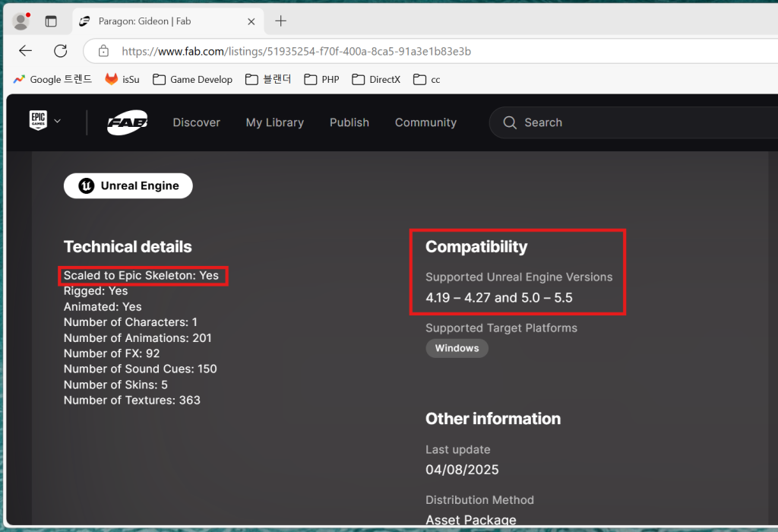Select the Paragon: Gideon | Fab tab
Viewport: 778px width, 532px height.
point(169,21)
